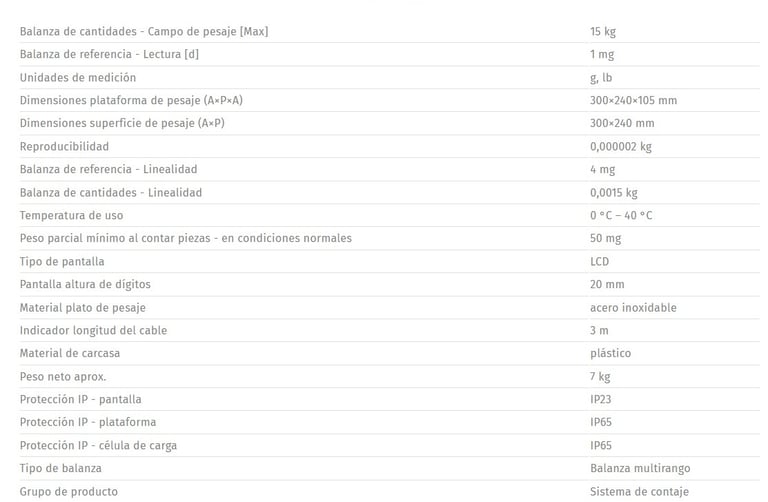Click the 'Unidades de medición' label

pos(77,77)
